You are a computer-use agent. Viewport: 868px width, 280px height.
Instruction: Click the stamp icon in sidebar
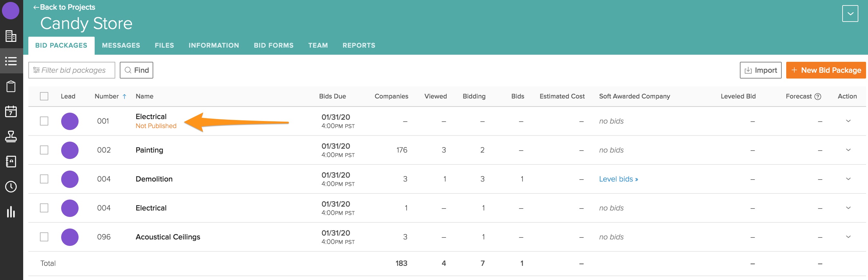[11, 136]
